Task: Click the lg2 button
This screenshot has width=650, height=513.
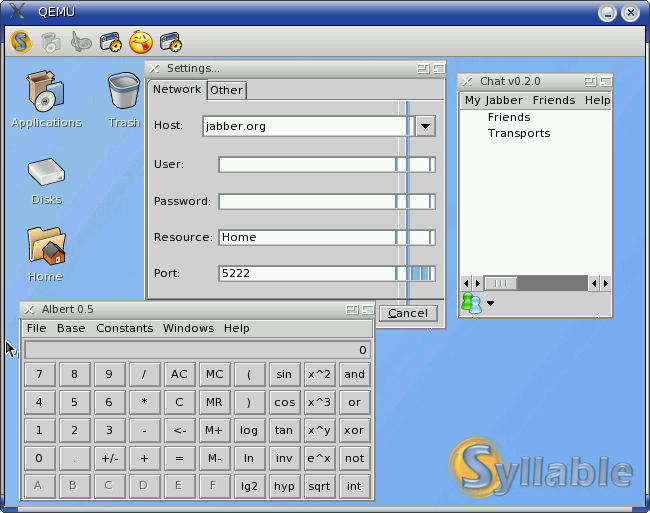Action: point(249,486)
